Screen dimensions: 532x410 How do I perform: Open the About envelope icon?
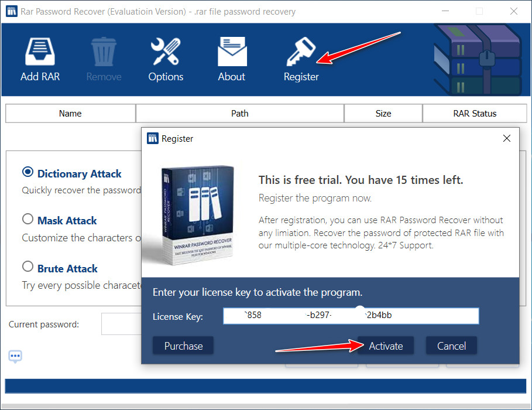pyautogui.click(x=232, y=52)
